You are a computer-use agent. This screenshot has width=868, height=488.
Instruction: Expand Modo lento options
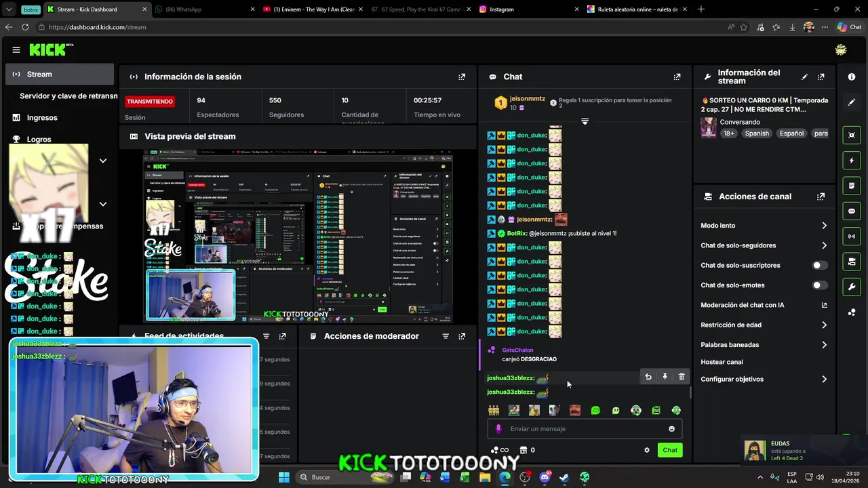point(824,226)
